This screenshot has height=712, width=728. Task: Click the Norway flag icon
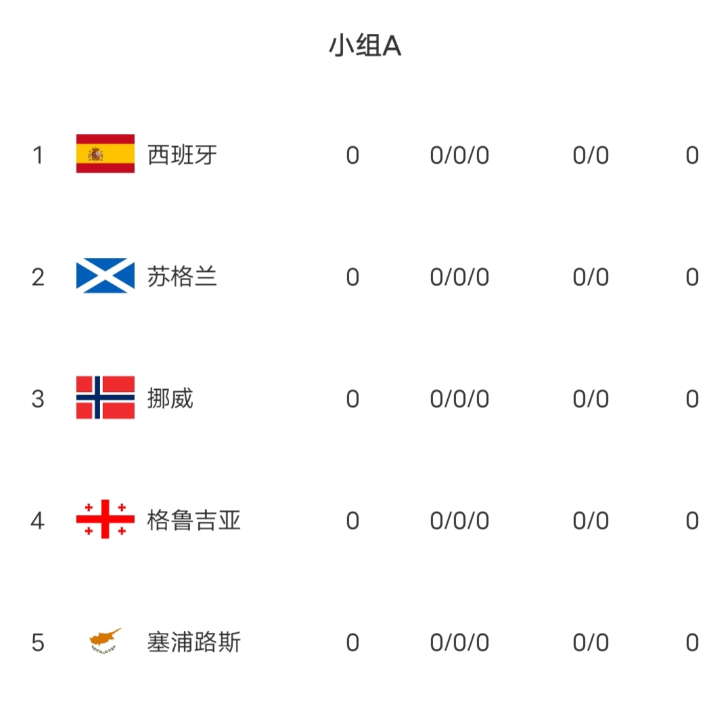[105, 398]
